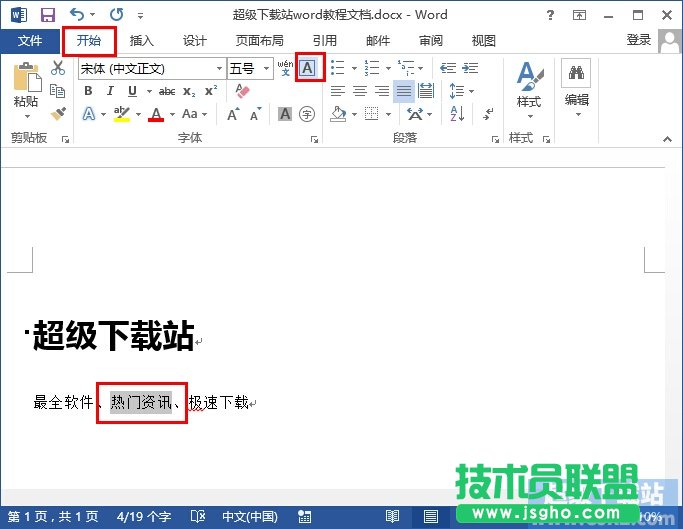
Task: Toggle Italic formatting
Action: (x=109, y=91)
